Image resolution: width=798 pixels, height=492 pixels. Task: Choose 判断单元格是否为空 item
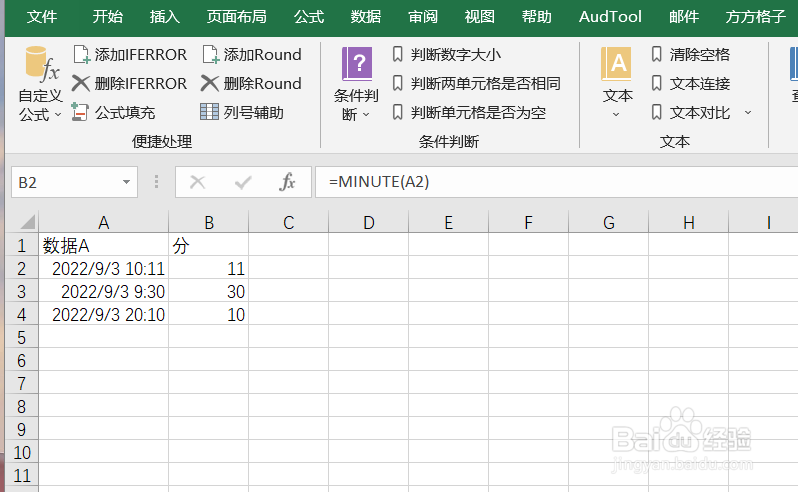470,112
